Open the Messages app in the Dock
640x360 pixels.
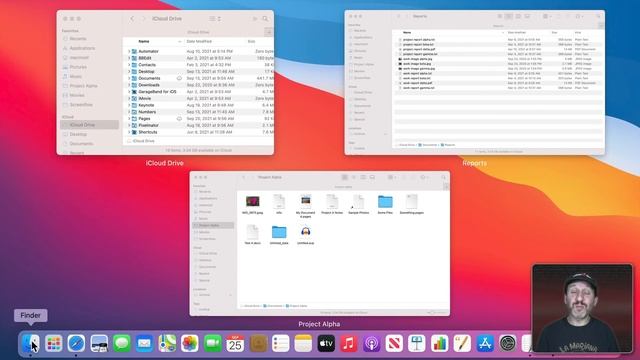tap(122, 343)
